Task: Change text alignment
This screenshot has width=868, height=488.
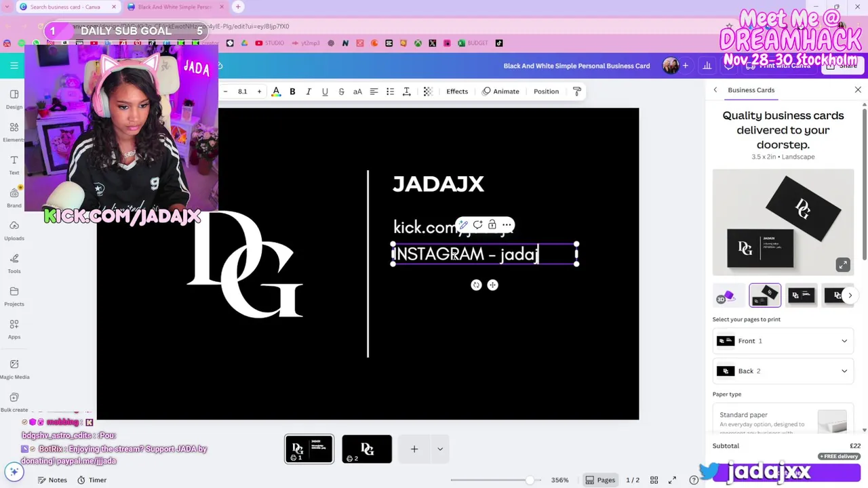Action: click(x=374, y=91)
